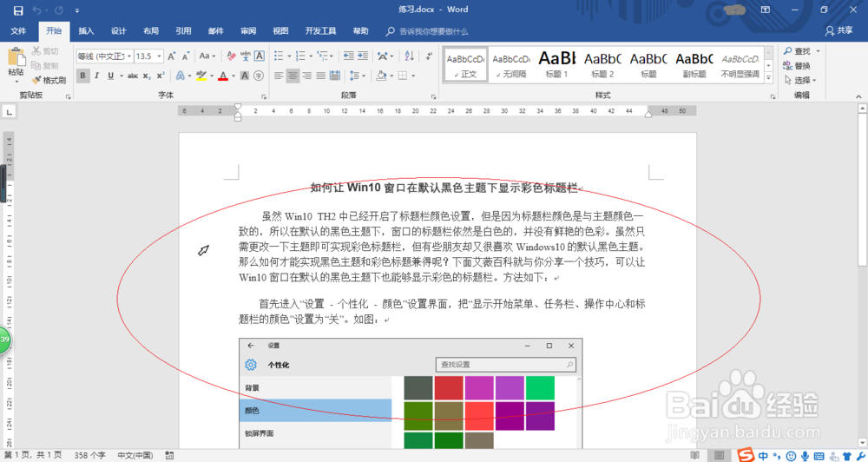
Task: Click the Share (共享) button
Action: (838, 31)
